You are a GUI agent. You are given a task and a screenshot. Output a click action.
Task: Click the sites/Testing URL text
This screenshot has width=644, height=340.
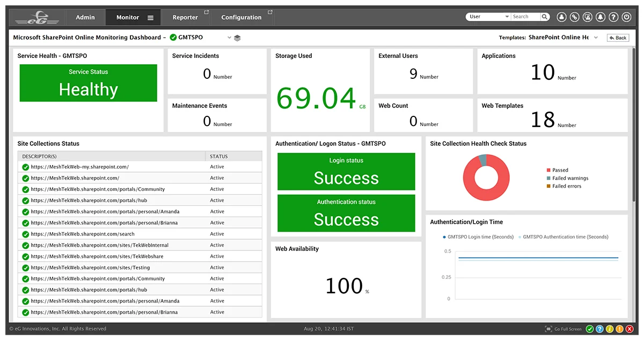[90, 268]
